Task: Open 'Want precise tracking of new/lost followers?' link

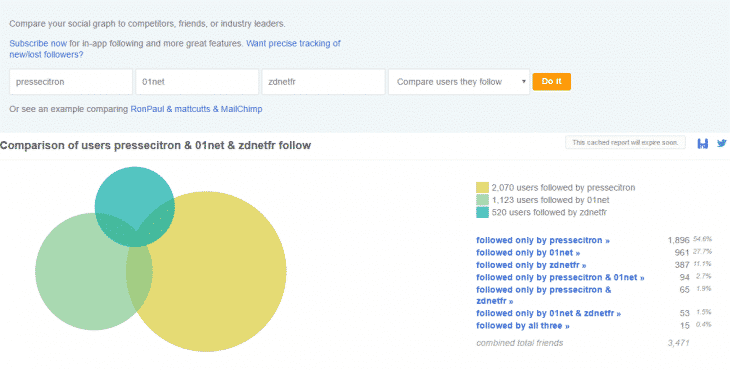Action: tap(175, 49)
